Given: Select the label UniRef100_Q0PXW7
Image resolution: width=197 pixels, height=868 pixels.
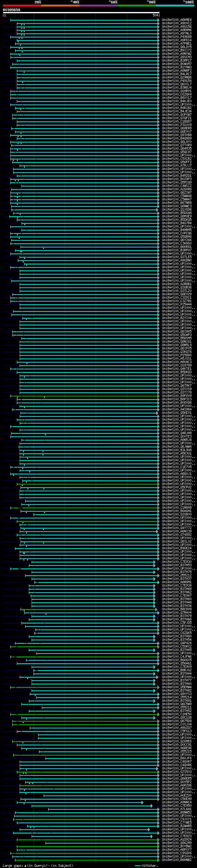Looking at the screenshot, I should click(177, 115).
